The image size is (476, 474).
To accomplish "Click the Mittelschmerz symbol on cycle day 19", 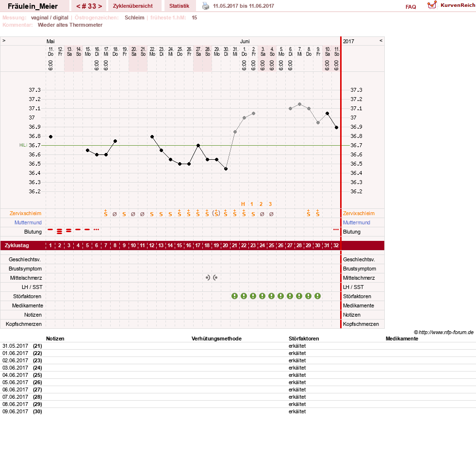I will point(215,277).
